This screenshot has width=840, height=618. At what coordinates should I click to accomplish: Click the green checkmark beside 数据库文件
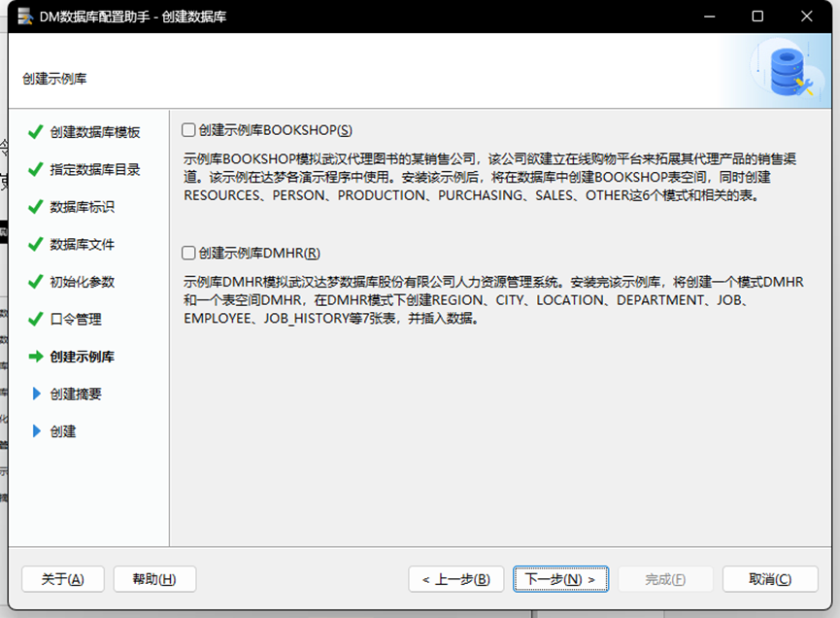35,245
